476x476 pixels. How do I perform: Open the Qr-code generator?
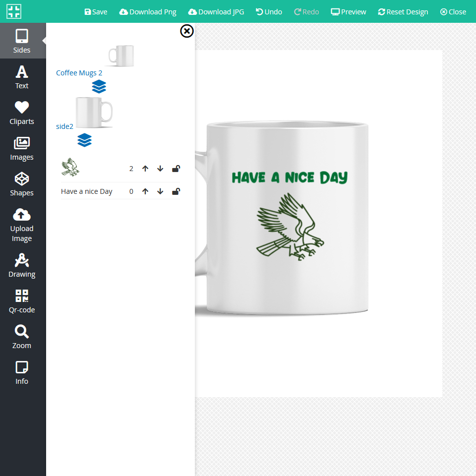pyautogui.click(x=22, y=301)
